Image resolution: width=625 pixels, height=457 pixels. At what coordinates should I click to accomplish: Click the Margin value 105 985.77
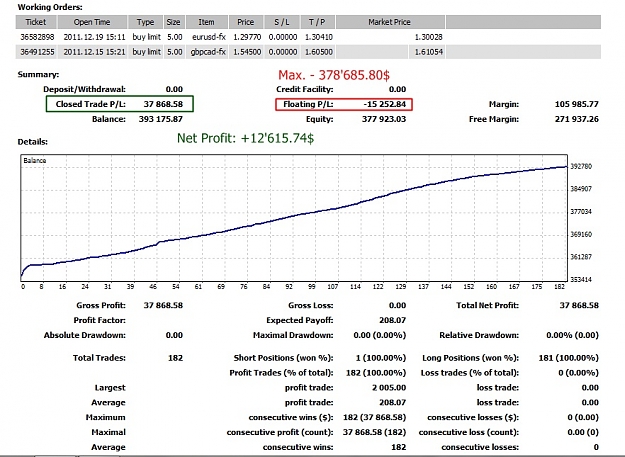click(x=577, y=104)
